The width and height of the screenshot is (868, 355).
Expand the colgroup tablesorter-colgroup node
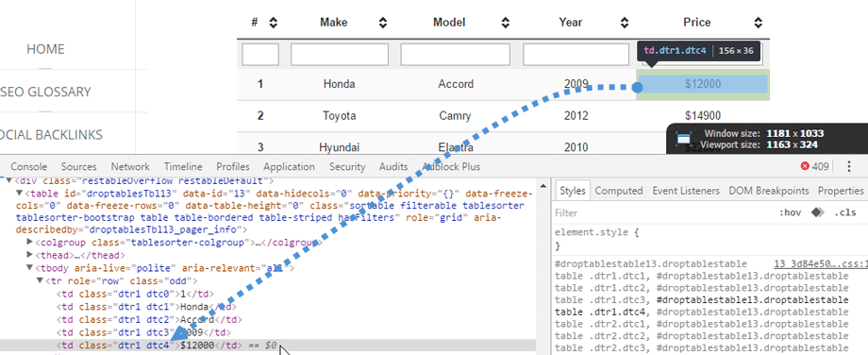point(30,243)
